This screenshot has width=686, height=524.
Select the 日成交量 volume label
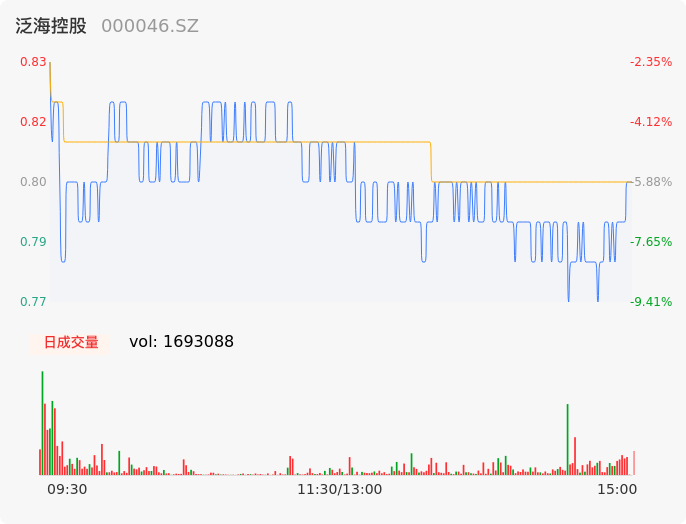71,342
